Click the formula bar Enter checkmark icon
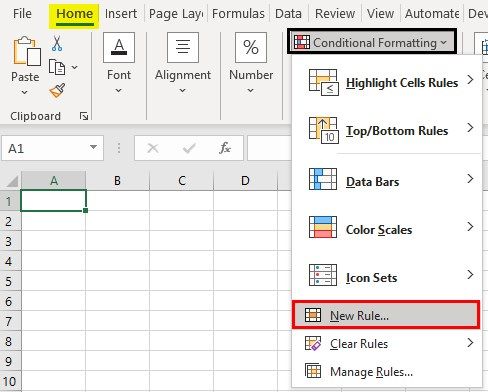 click(x=189, y=148)
